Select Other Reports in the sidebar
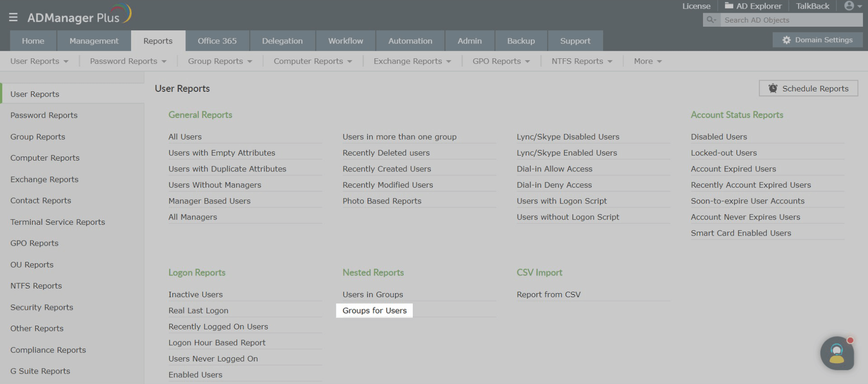 coord(37,328)
